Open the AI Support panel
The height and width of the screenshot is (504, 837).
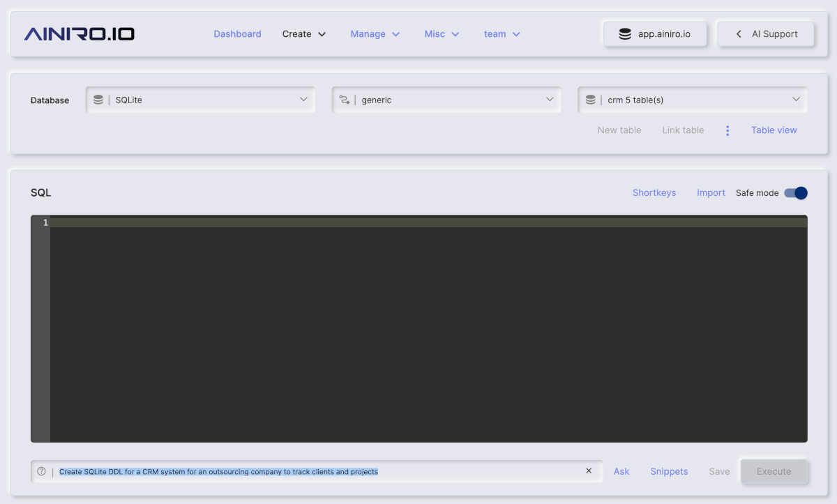tap(766, 33)
